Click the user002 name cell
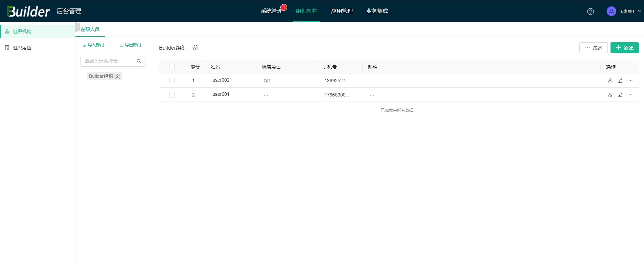The width and height of the screenshot is (644, 264). [221, 80]
